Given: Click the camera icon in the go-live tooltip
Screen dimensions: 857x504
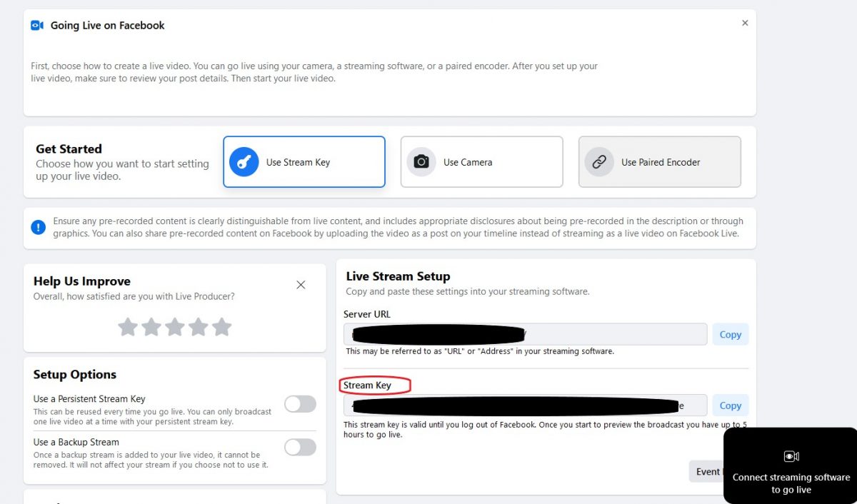Looking at the screenshot, I should point(791,456).
